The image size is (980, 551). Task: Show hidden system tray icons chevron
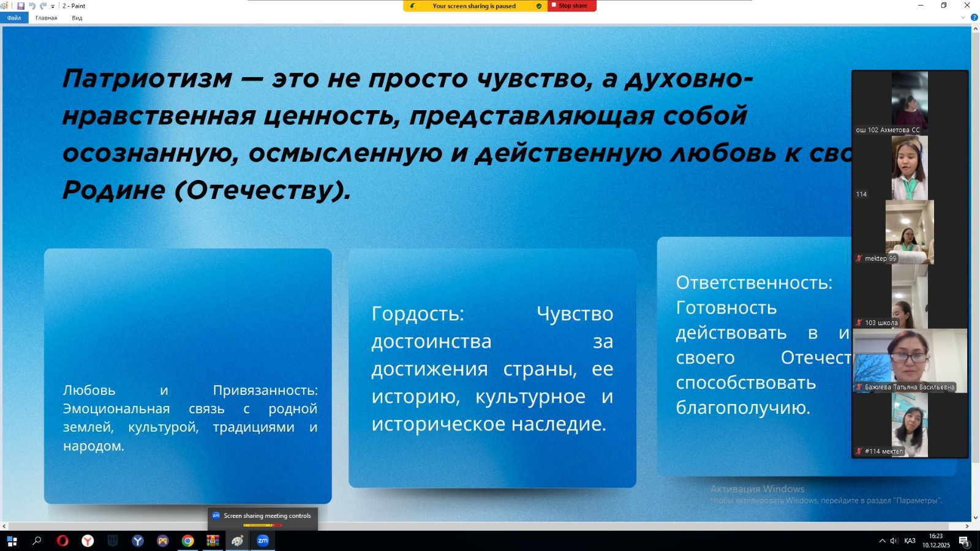(882, 541)
